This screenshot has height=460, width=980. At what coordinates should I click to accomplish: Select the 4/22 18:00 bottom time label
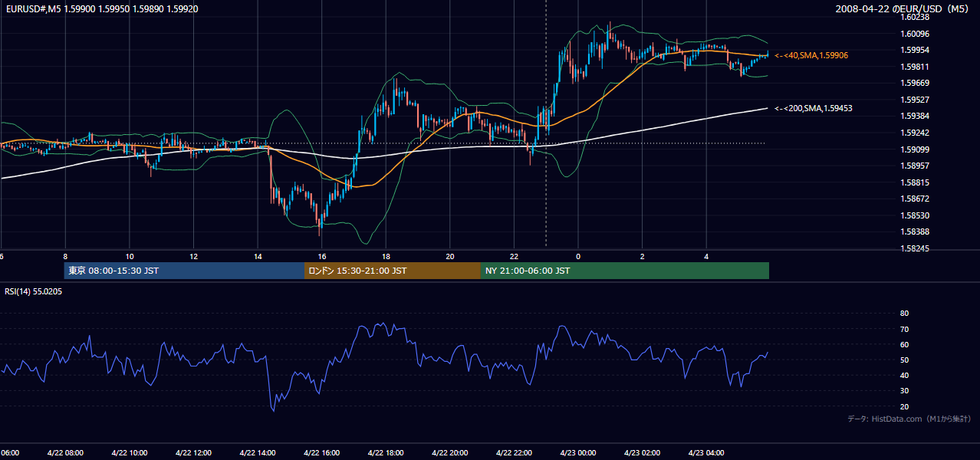[386, 453]
